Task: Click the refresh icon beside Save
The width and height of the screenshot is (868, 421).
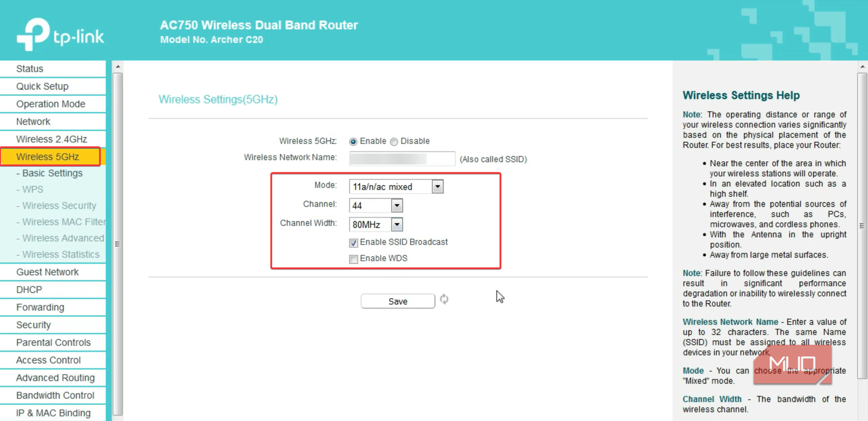Action: 444,299
